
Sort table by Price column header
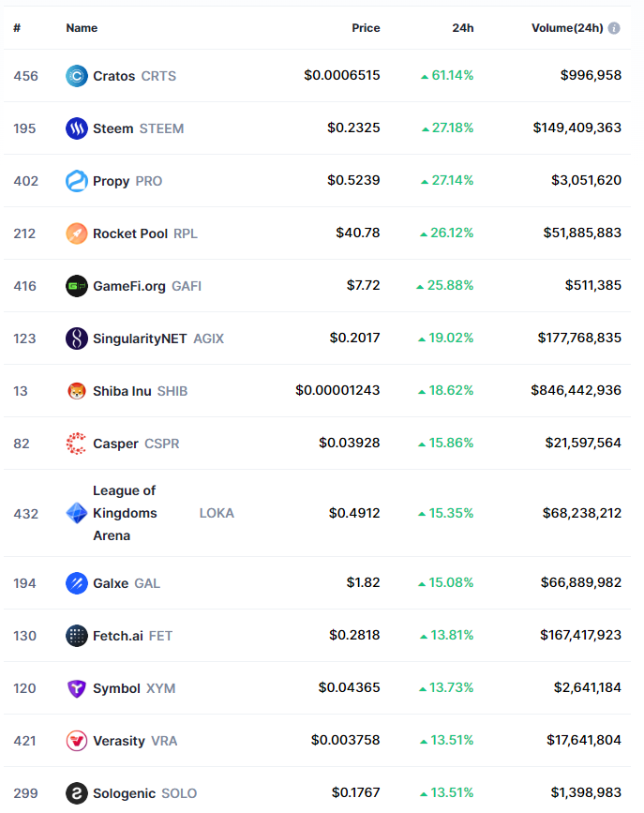pos(366,28)
